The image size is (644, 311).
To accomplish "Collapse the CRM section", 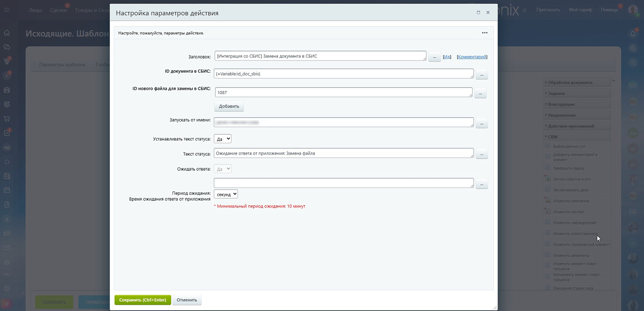I will (x=577, y=137).
